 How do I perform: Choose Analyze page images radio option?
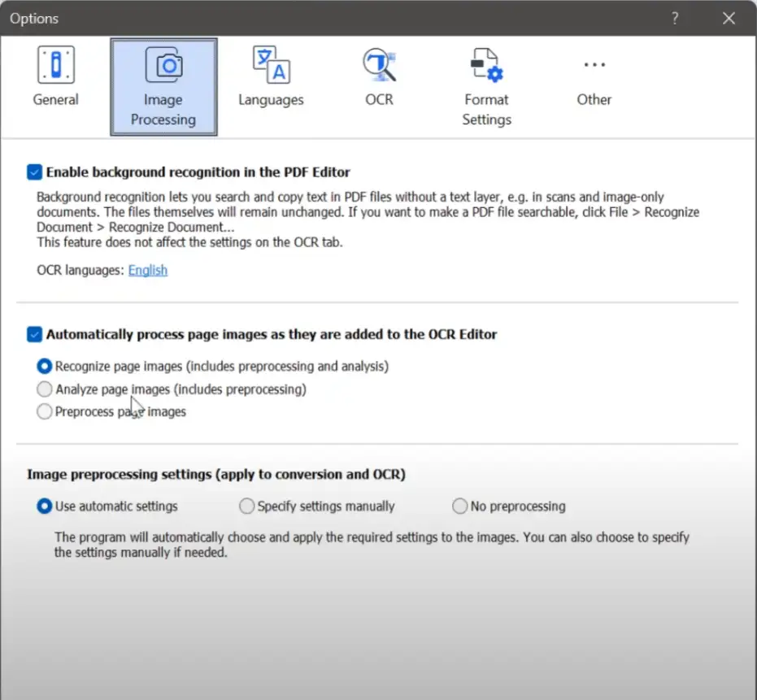click(45, 389)
